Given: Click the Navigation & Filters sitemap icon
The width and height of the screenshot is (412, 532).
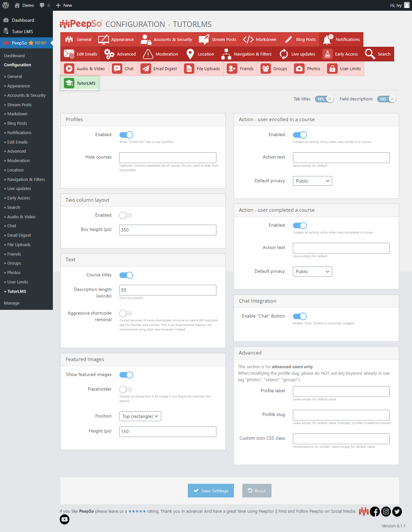Looking at the screenshot, I should point(226,54).
